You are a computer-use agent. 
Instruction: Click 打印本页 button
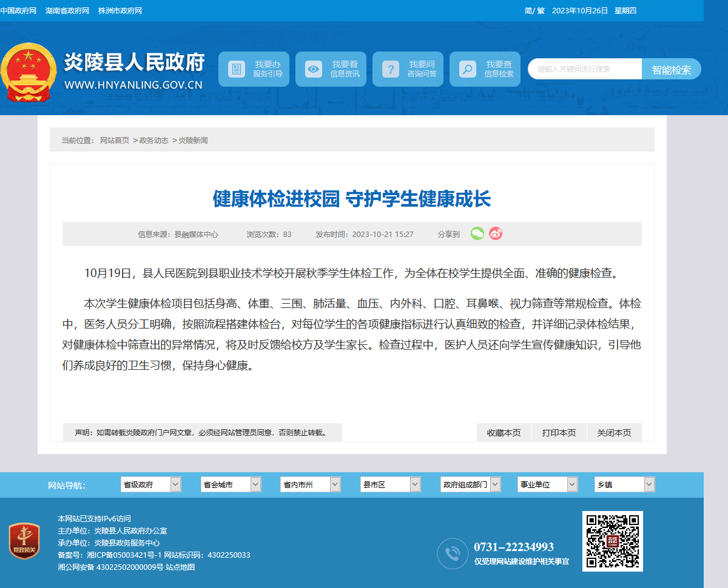[x=559, y=433]
